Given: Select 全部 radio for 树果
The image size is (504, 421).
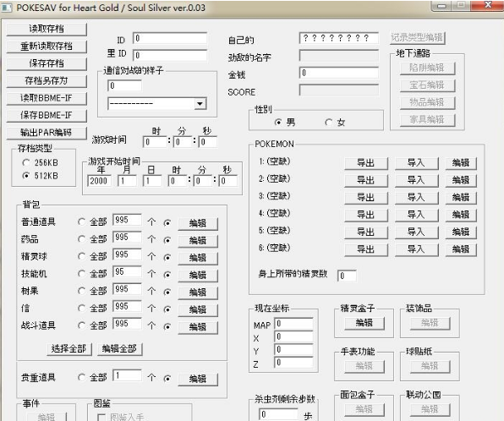Looking at the screenshot, I should (82, 291).
